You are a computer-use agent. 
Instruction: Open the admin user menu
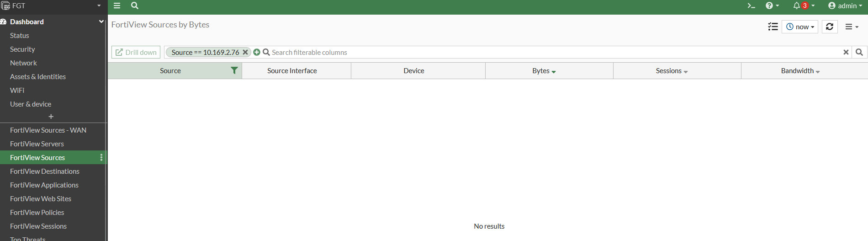(x=845, y=6)
